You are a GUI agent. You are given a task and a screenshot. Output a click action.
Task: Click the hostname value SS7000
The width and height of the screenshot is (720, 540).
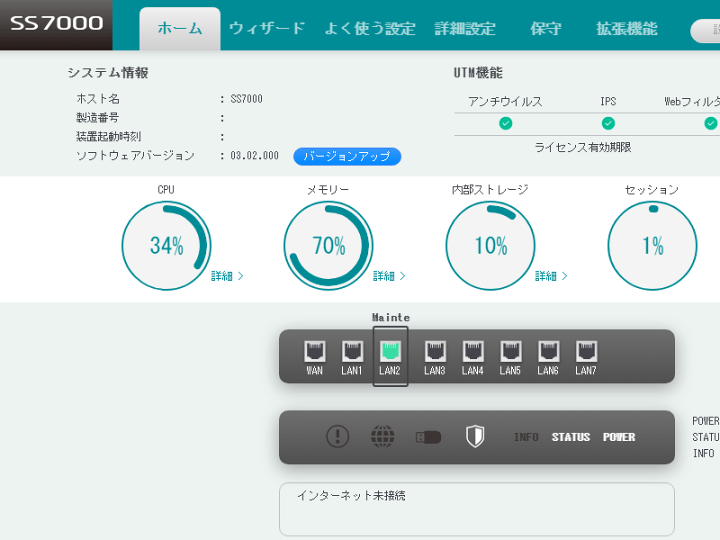coord(247,99)
